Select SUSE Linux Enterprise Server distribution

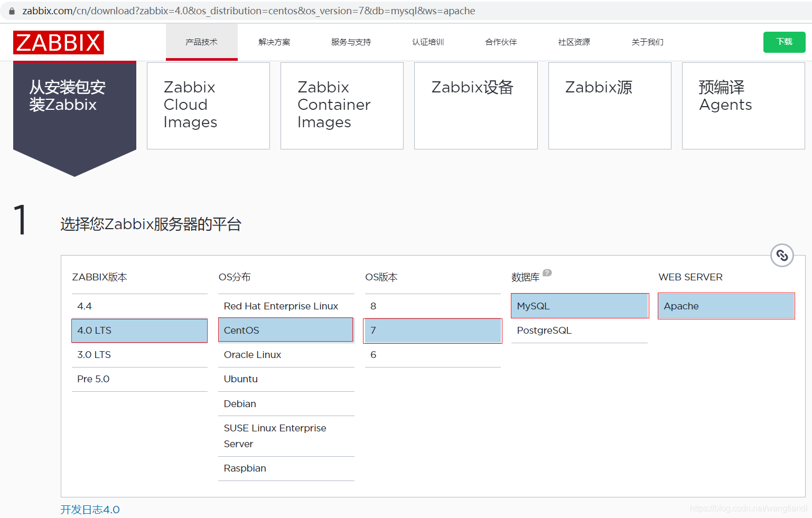click(x=286, y=436)
